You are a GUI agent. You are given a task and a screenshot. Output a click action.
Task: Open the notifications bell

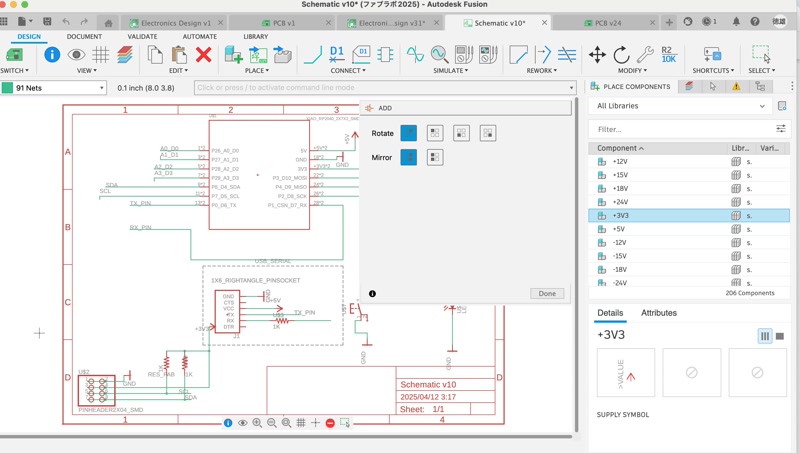pyautogui.click(x=736, y=21)
